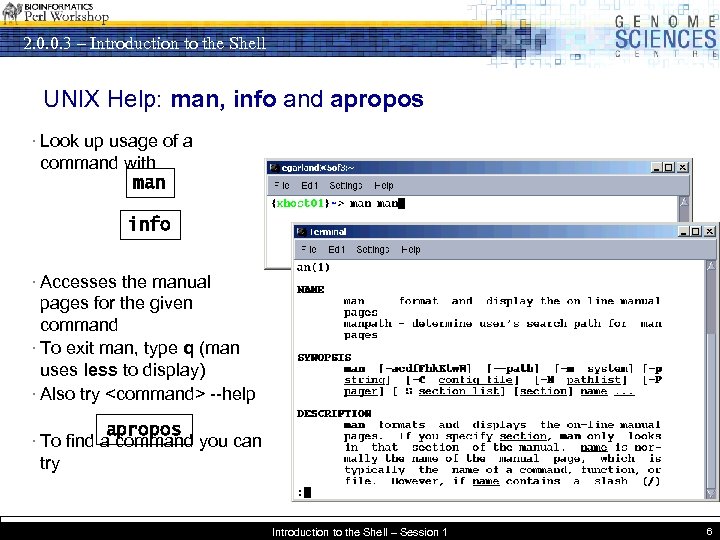This screenshot has width=720, height=540.
Task: Click the slide number 6
Action: point(709,532)
